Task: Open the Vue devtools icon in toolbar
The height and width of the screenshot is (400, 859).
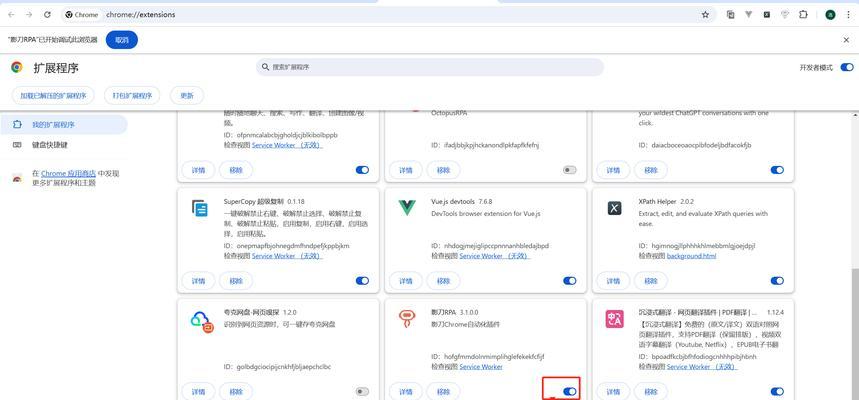Action: pos(748,15)
